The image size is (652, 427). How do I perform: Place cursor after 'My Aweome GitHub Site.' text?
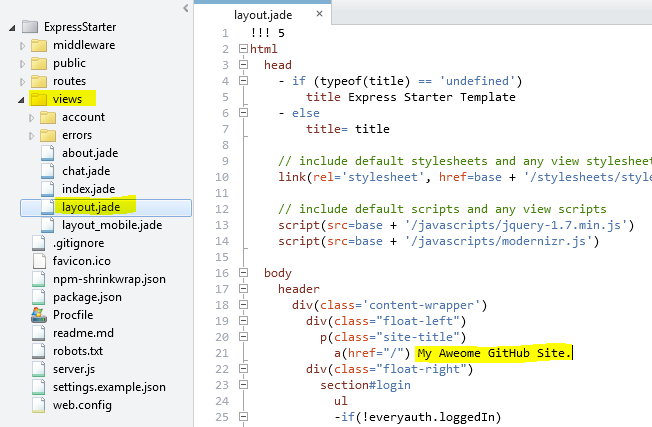[x=572, y=353]
